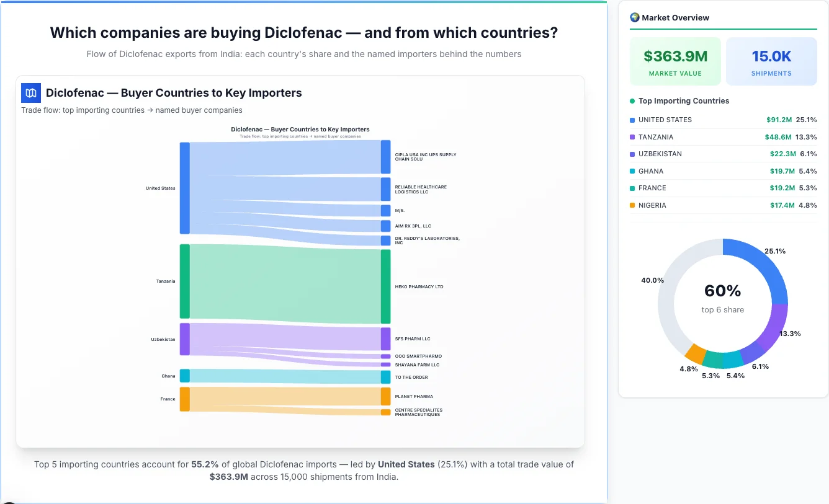Click the purple square icon beside TANZANIA

click(x=632, y=137)
